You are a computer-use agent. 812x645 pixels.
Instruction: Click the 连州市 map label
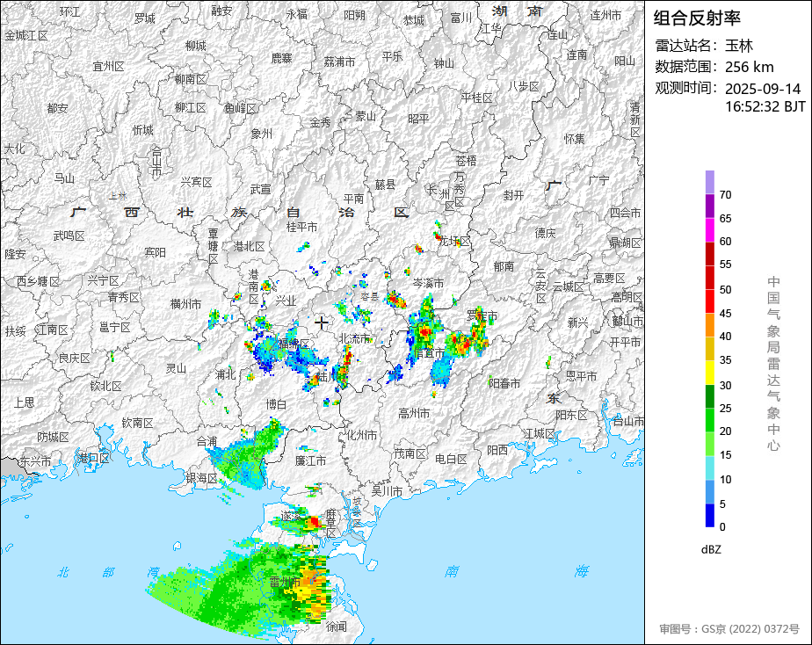[605, 16]
